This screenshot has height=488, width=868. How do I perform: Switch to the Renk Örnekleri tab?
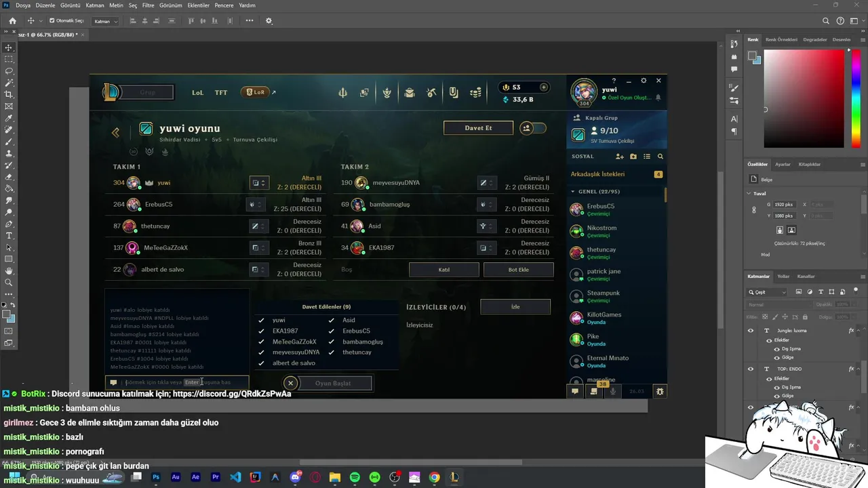[x=781, y=39]
